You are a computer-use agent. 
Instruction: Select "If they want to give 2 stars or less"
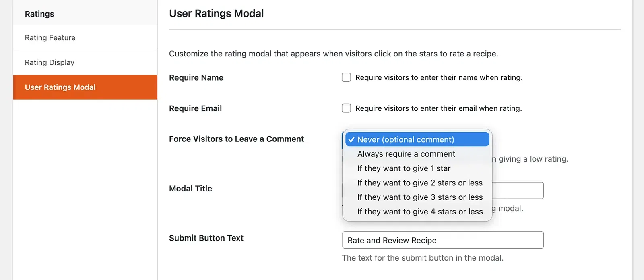420,183
